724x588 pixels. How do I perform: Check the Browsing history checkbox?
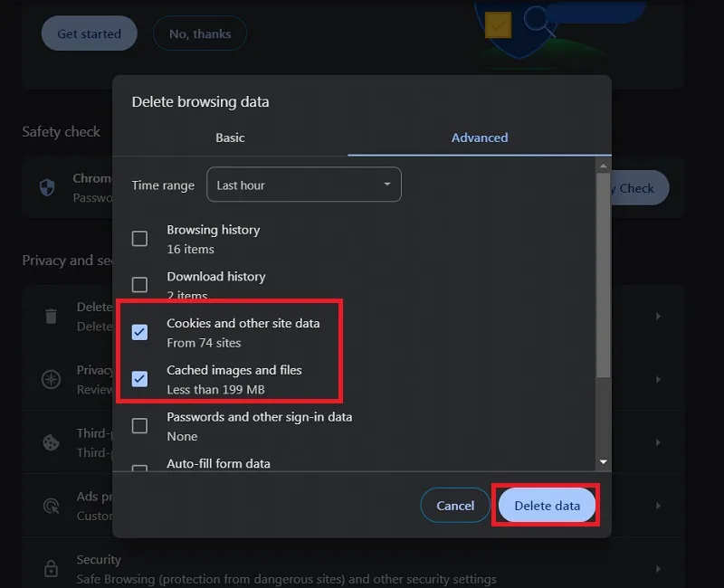[x=139, y=239]
